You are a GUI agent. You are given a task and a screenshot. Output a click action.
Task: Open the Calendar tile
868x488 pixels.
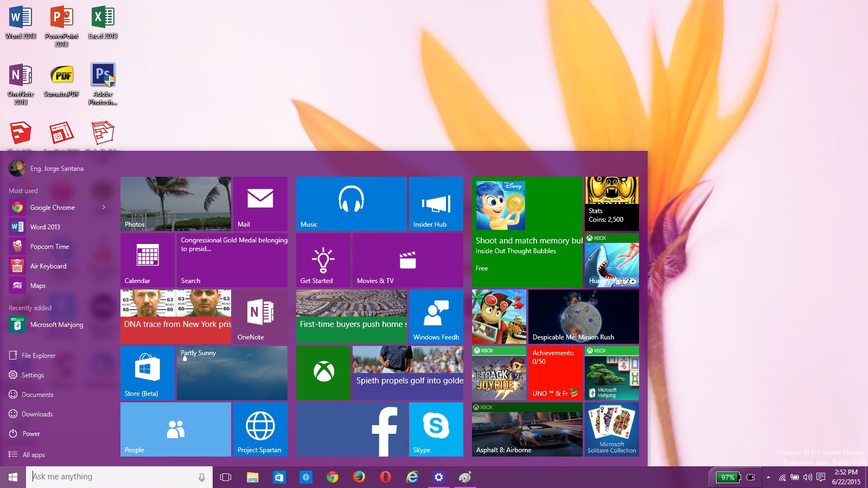148,260
